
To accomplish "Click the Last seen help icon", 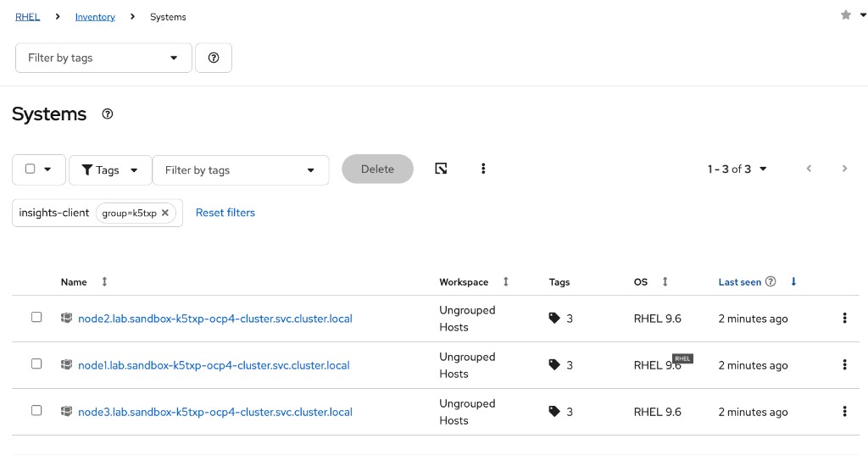I will (771, 282).
